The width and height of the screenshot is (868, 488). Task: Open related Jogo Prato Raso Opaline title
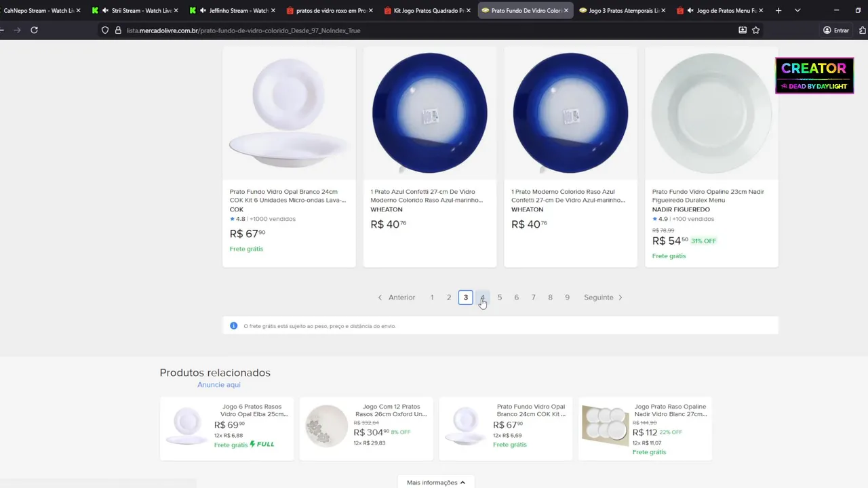pos(671,410)
